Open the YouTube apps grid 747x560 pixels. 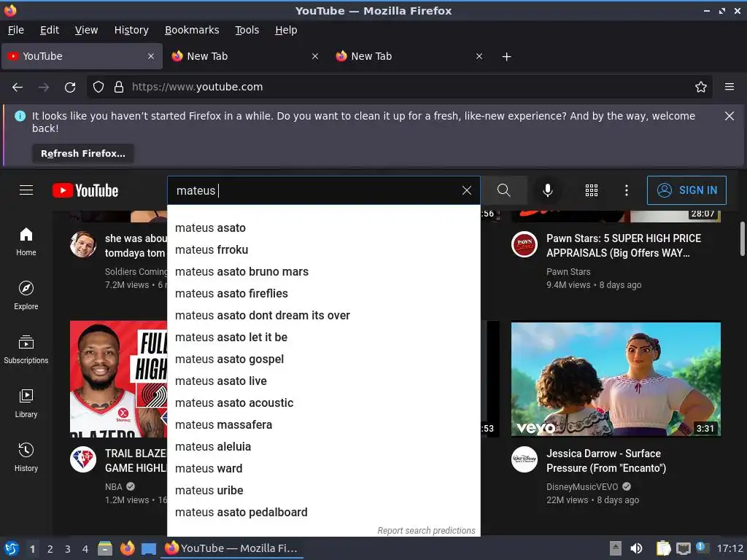(591, 190)
